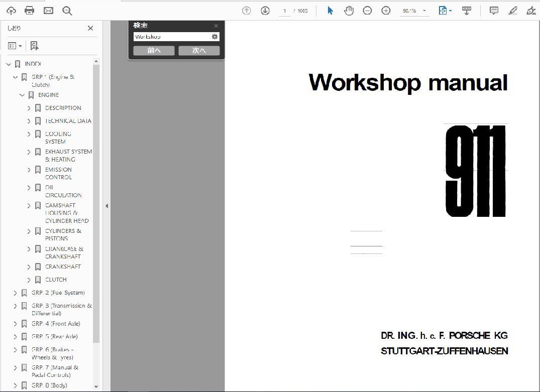Click the upload to cloud icon

[11, 11]
